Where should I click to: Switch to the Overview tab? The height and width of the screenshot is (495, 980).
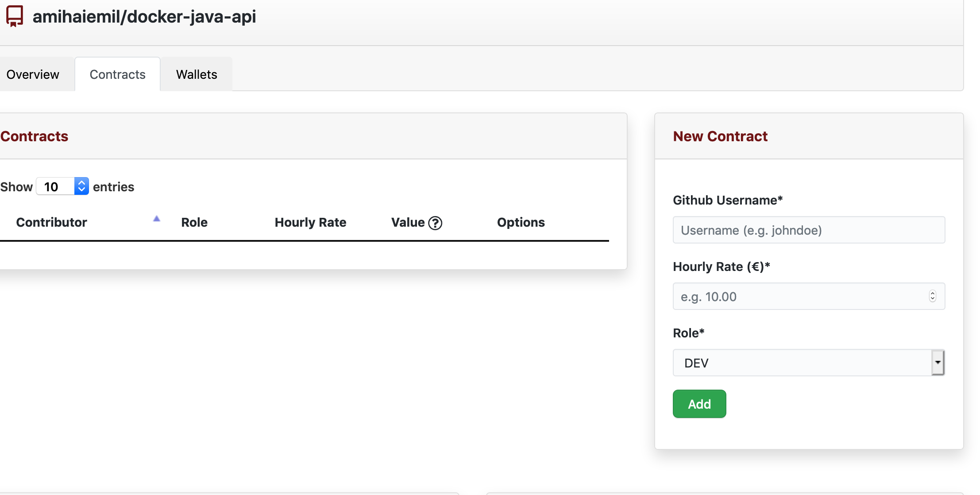32,74
